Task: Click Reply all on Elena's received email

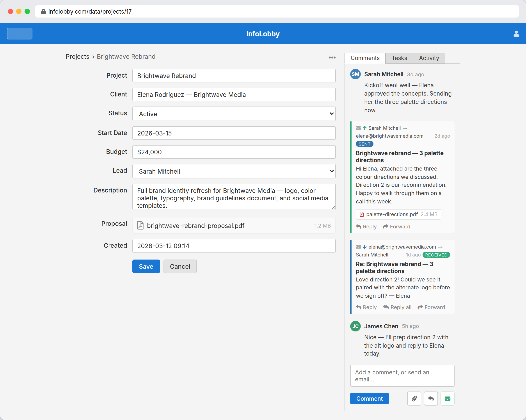Action: click(x=397, y=307)
